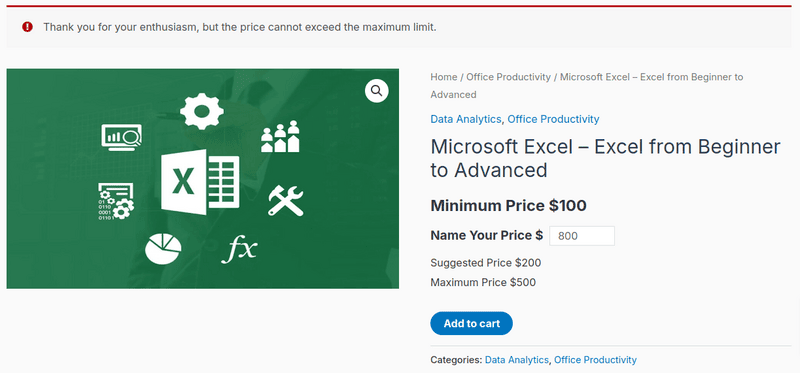Click the fx formula symbol in image

coord(239,250)
